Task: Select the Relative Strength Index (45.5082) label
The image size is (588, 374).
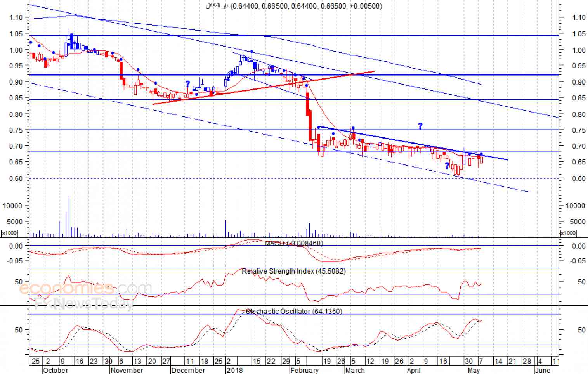Action: click(293, 271)
